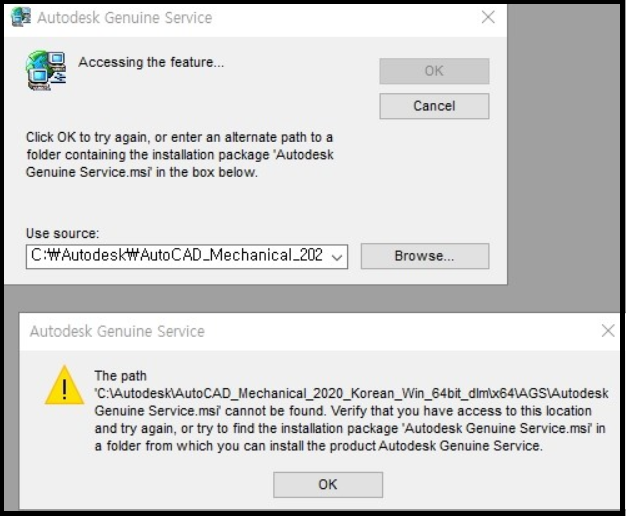Click the "Accessing the feature..." status text
The height and width of the screenshot is (516, 626).
[151, 63]
